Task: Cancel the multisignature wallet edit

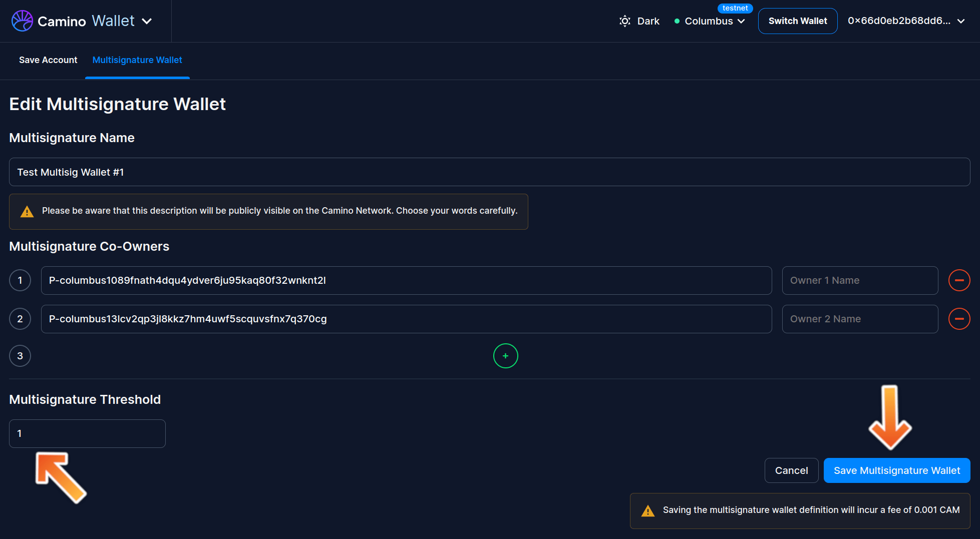Action: coord(791,470)
